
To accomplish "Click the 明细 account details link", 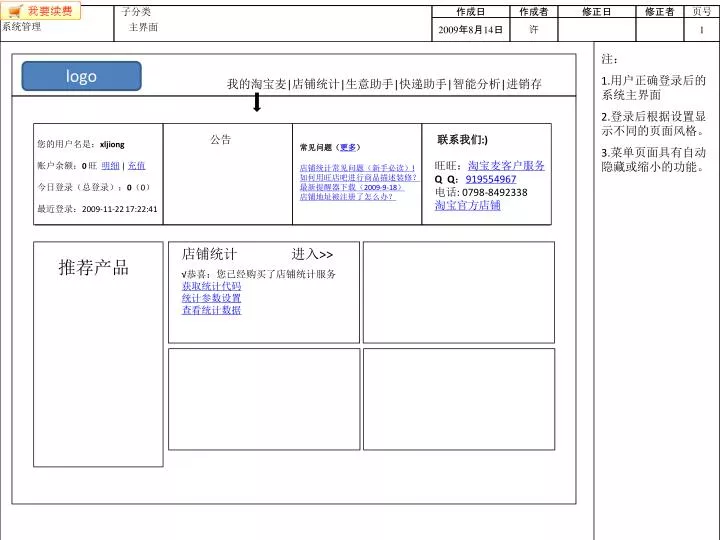I will (x=110, y=165).
